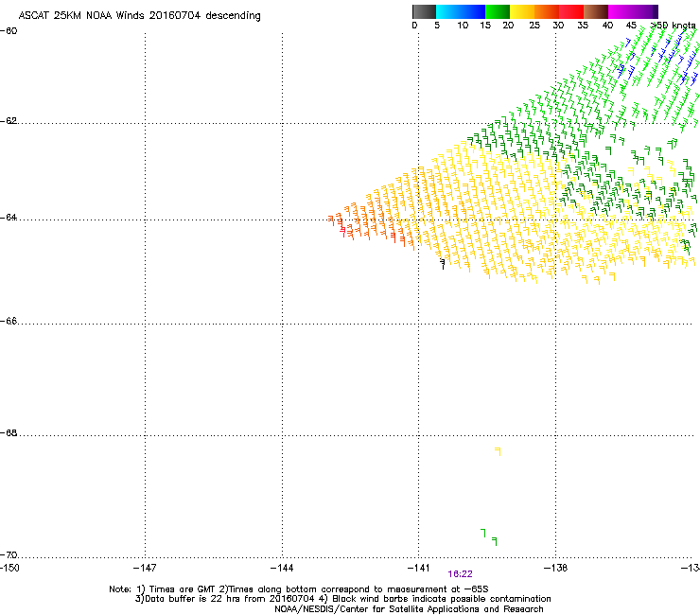Select the orange 25-30 knots legend band
Viewport: 700px width, 615px height.
pos(547,11)
